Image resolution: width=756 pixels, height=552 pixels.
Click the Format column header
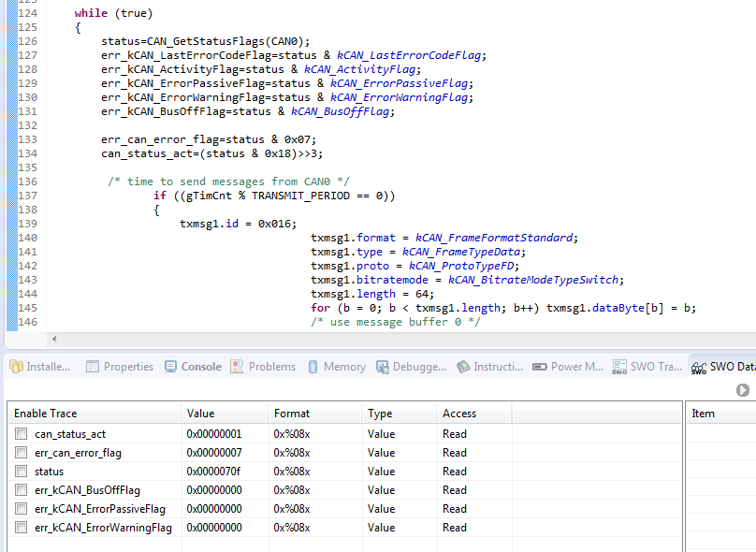click(314, 414)
